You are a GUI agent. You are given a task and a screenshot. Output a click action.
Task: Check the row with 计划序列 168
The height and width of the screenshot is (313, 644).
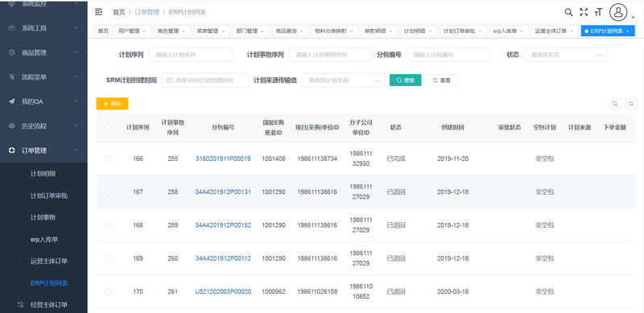click(x=108, y=225)
